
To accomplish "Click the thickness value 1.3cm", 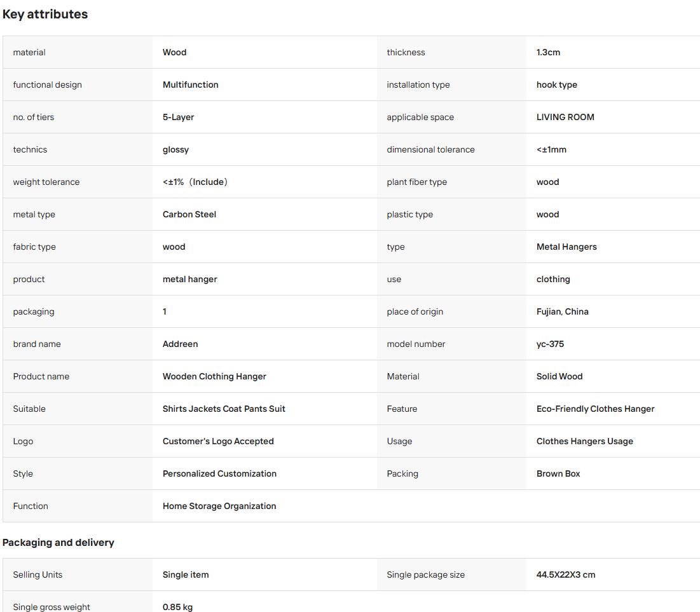I will coord(548,52).
